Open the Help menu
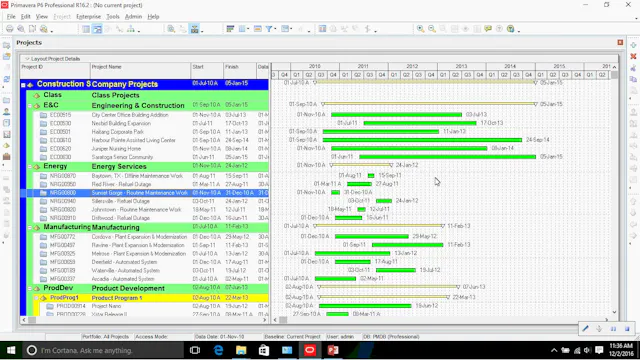Screen dimensions: 640x360 click(x=153, y=17)
